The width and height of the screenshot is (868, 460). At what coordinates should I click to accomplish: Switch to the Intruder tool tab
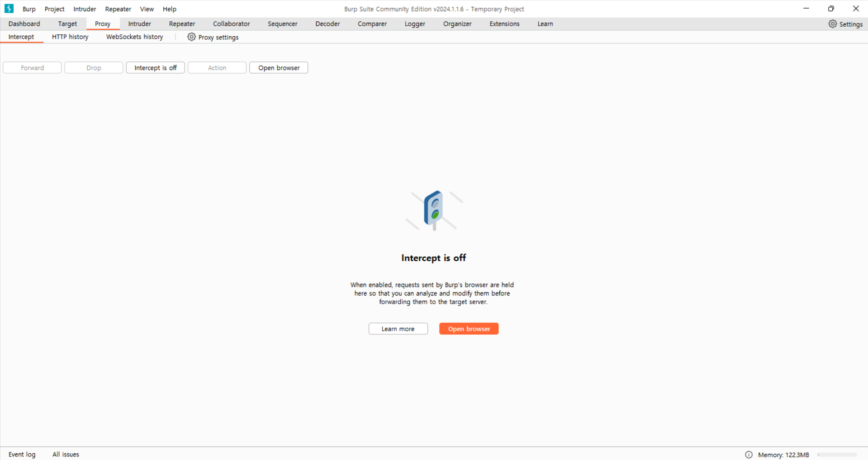tap(139, 24)
